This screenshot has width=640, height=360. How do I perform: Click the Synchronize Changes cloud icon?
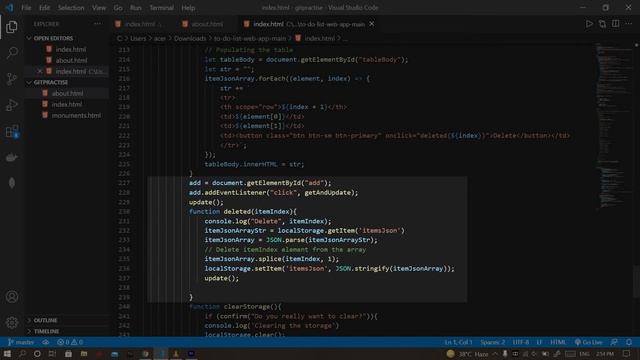pos(46,342)
